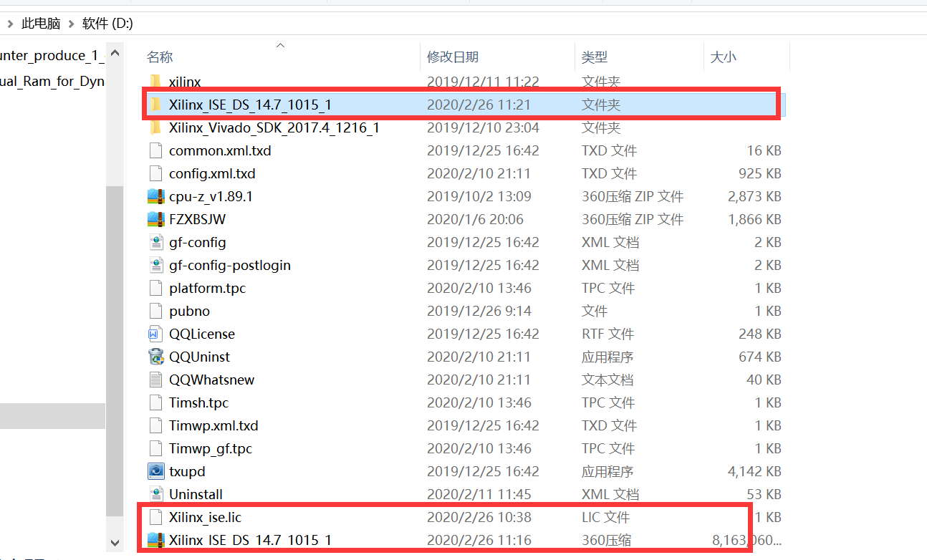
Task: Click the Xilinx_Vivado_SDK_2017.4_1216_1 folder icon
Action: 155,127
